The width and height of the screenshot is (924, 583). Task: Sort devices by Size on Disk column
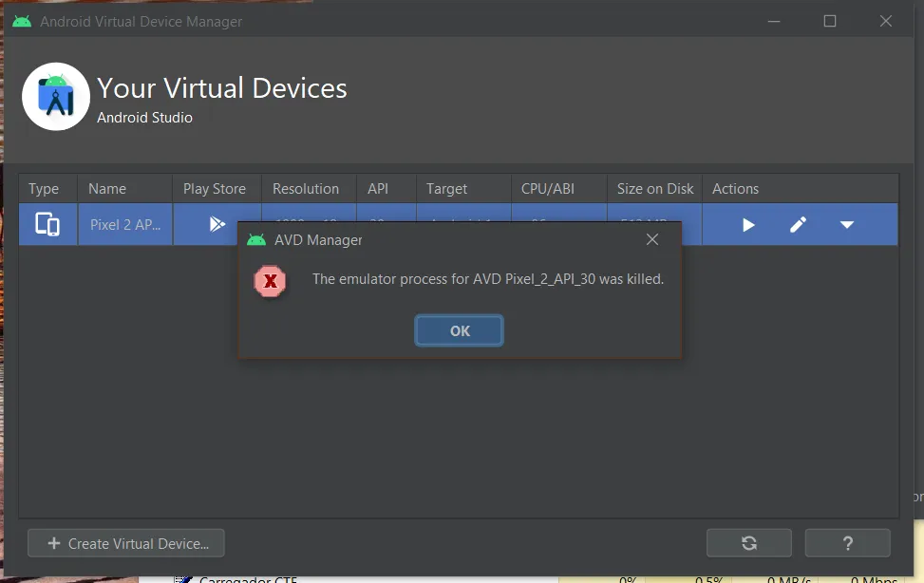(x=654, y=188)
